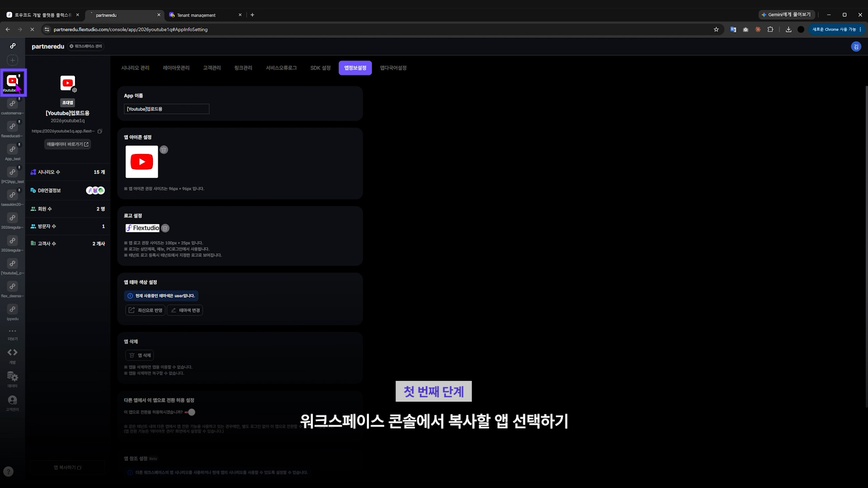Delete the app icon image with trash icon
868x488 pixels.
click(x=164, y=150)
